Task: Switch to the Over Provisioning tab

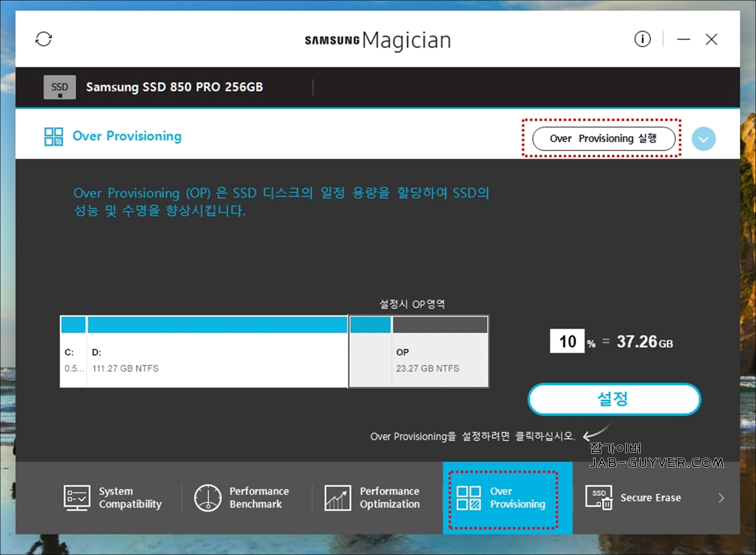Action: pos(507,498)
